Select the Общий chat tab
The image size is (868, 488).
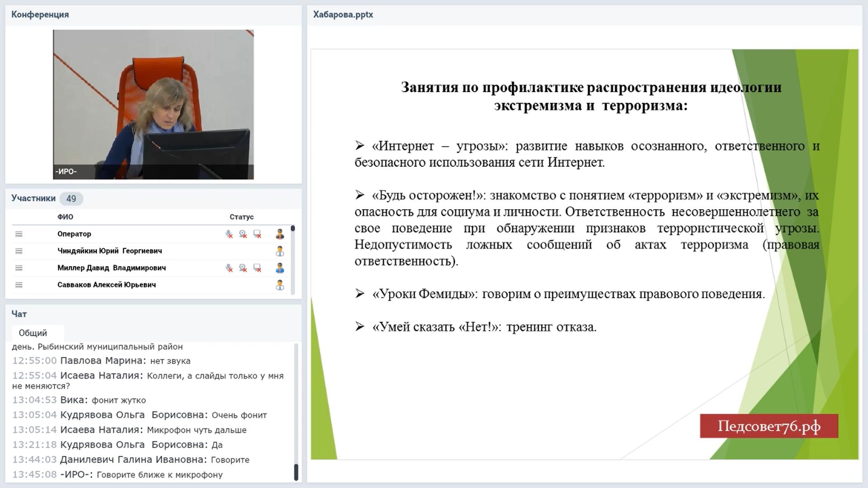pyautogui.click(x=33, y=333)
